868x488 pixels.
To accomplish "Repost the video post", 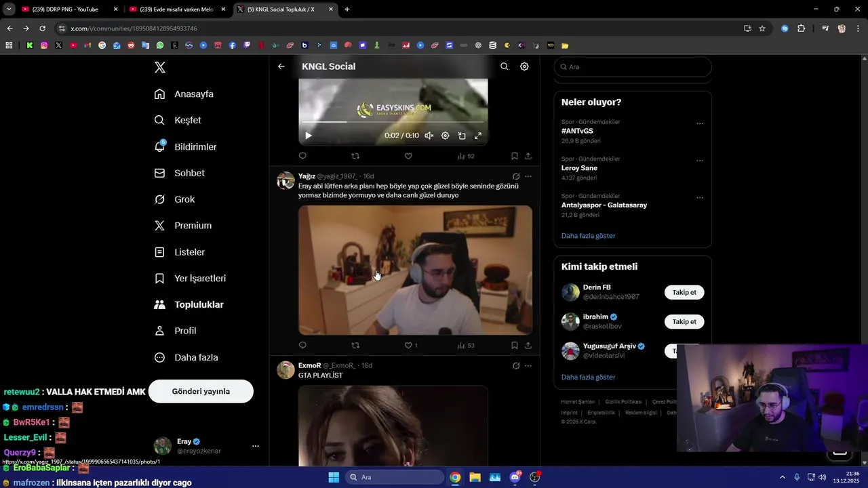I will [355, 156].
